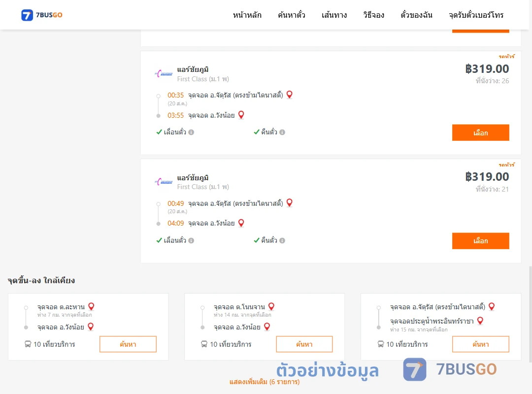Click bus icon in ต.ละหาน card
This screenshot has width=532, height=394.
pos(28,344)
